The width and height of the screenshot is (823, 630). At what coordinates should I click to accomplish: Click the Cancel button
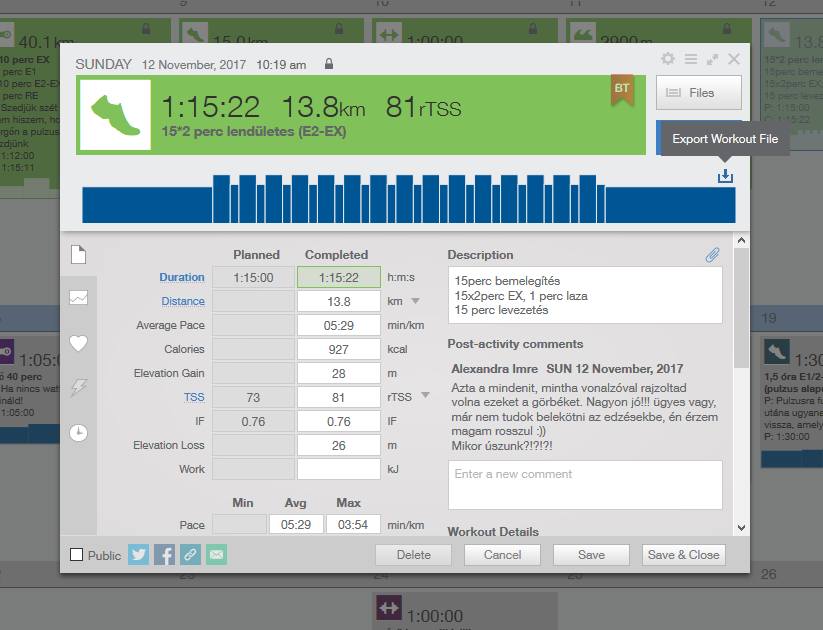click(502, 555)
